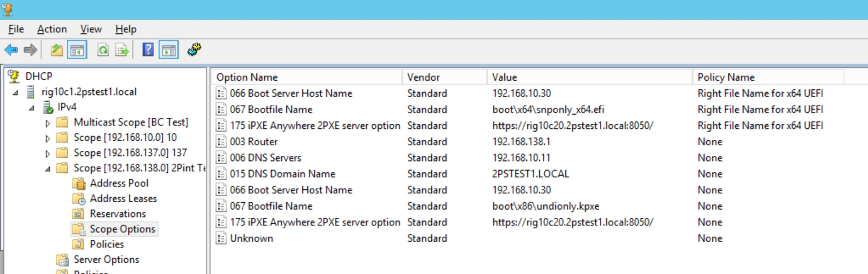Select Address Leases in the tree
Screen dimensions: 868x274
click(123, 198)
